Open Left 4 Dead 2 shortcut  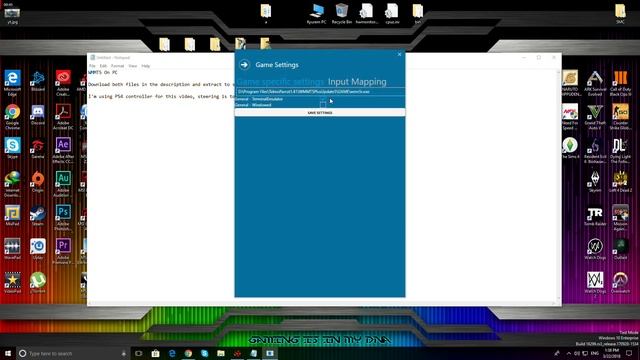[620, 182]
